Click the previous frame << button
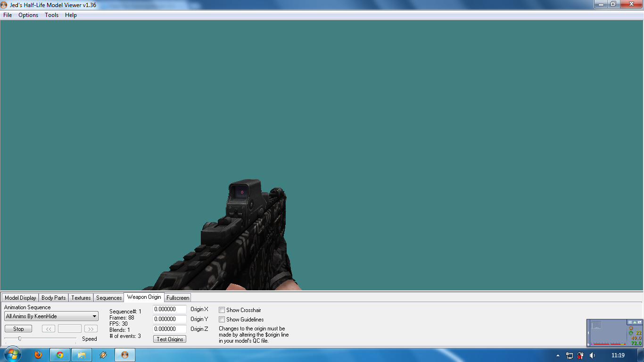This screenshot has width=644, height=362. (49, 329)
